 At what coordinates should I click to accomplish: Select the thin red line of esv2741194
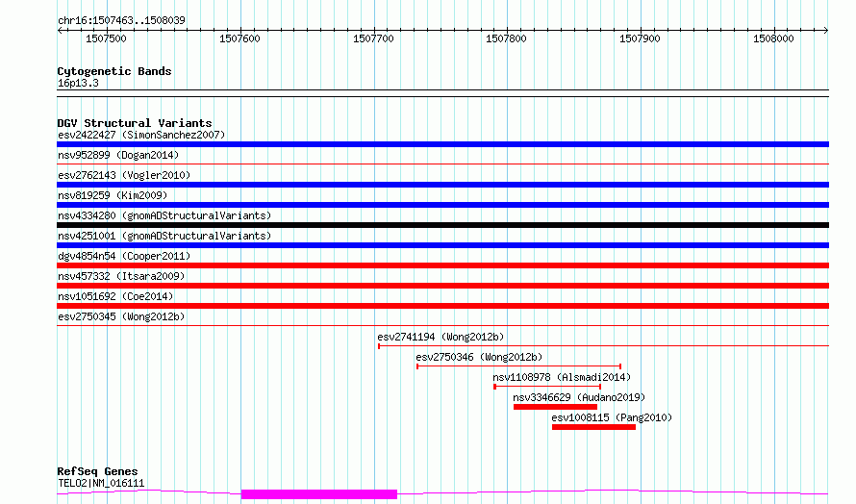point(603,346)
